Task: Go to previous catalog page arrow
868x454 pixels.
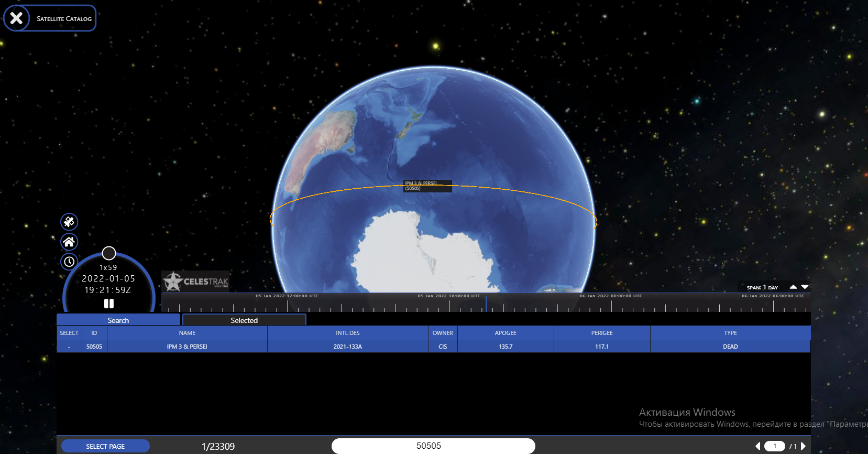Action: click(x=757, y=446)
